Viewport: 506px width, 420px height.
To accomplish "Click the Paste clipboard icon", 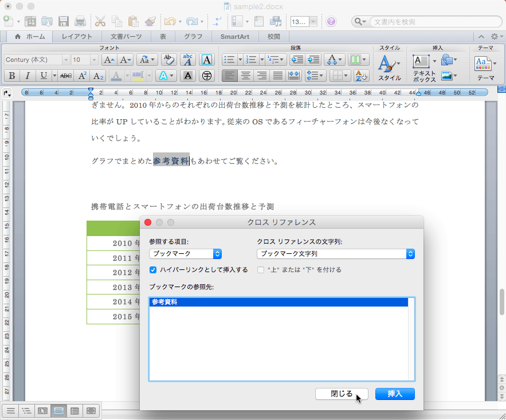I will tap(133, 21).
